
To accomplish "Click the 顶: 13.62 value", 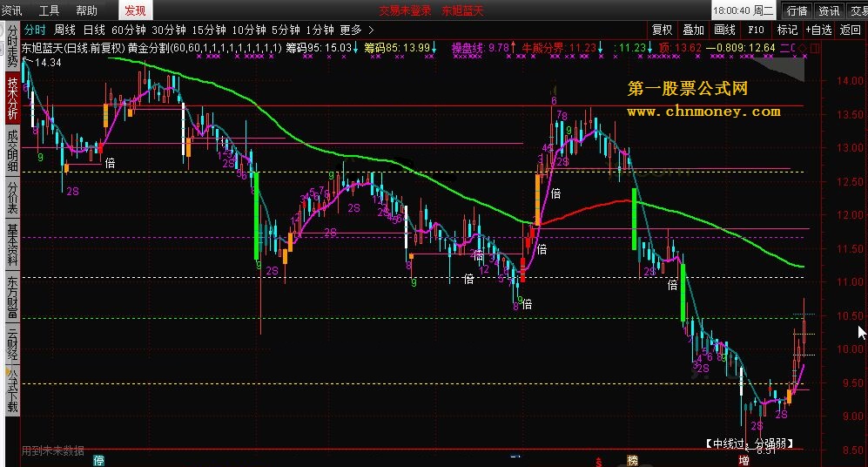I will pos(680,48).
